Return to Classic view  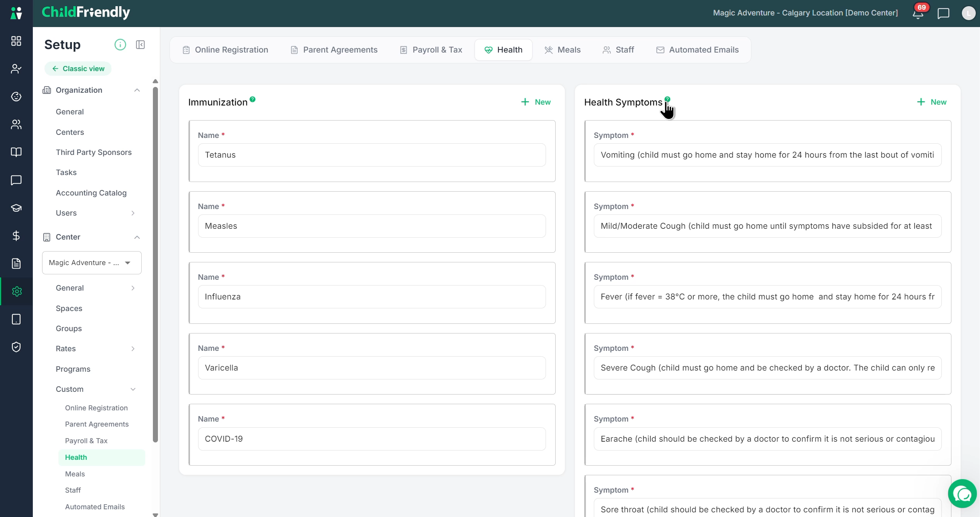click(x=78, y=69)
